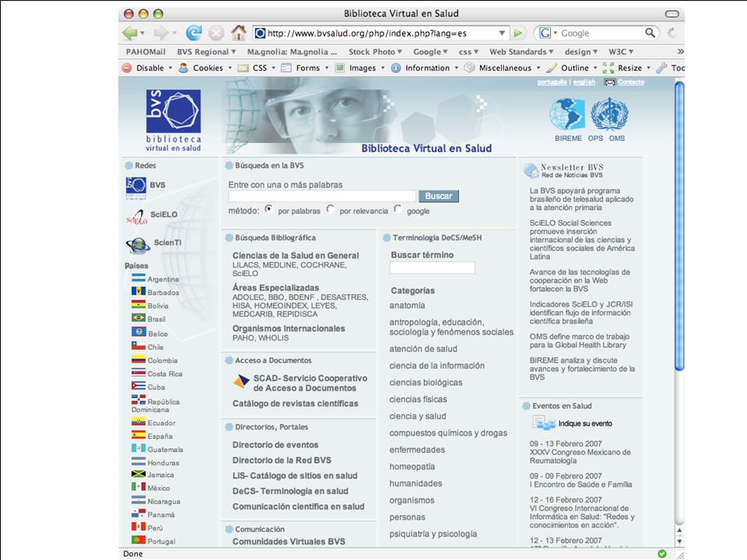Viewport: 747px width, 560px height.
Task: Open the Magnolia bookmark
Action: click(x=292, y=51)
